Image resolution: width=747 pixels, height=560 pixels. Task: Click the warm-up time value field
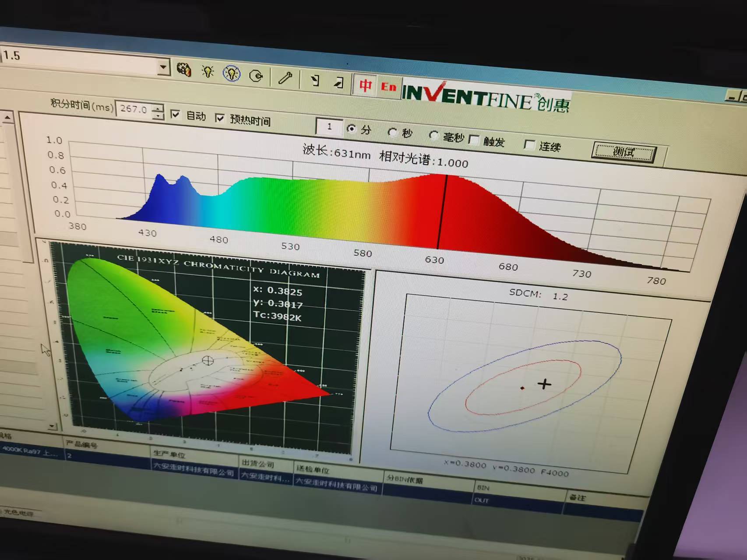click(x=329, y=127)
